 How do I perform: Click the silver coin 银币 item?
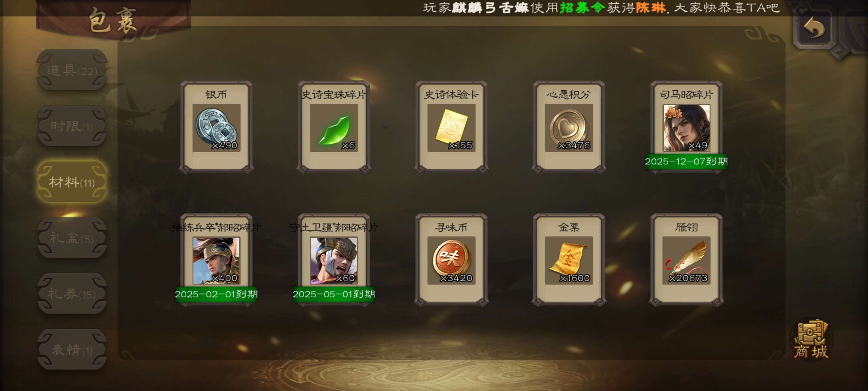coord(216,128)
